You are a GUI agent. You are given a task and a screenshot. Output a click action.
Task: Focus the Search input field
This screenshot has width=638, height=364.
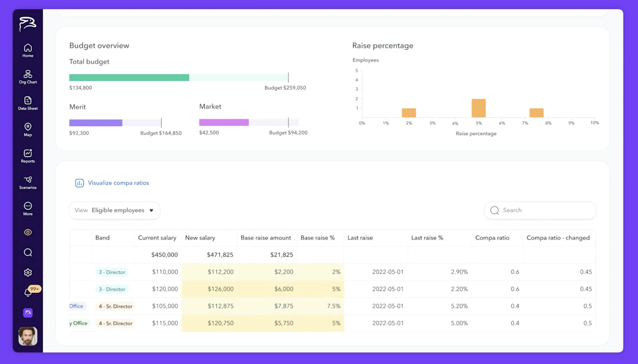(x=545, y=210)
